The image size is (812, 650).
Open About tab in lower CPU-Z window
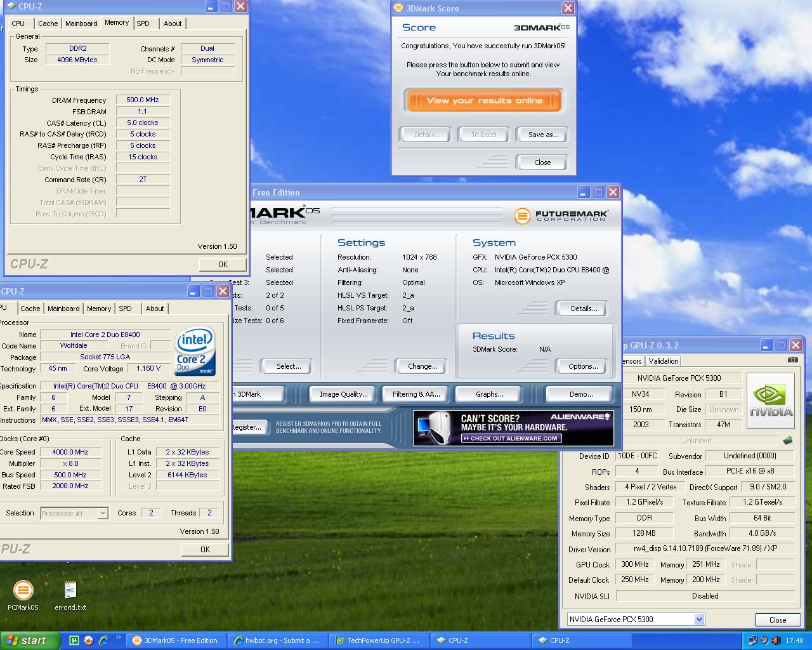point(155,308)
